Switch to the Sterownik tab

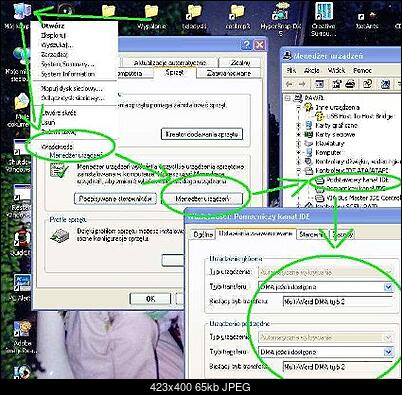pyautogui.click(x=312, y=235)
